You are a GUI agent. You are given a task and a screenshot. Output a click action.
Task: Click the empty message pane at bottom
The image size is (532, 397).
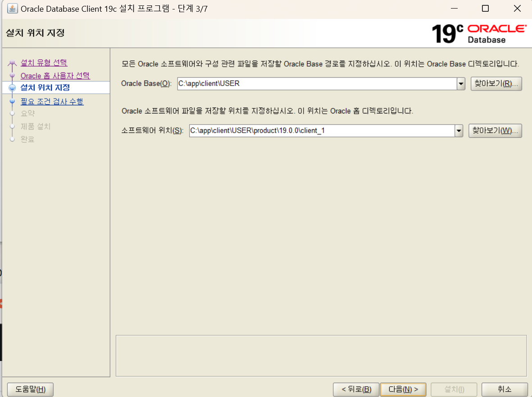(321, 356)
